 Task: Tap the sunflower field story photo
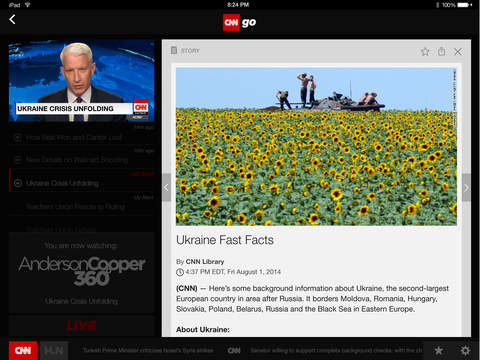[x=316, y=147]
